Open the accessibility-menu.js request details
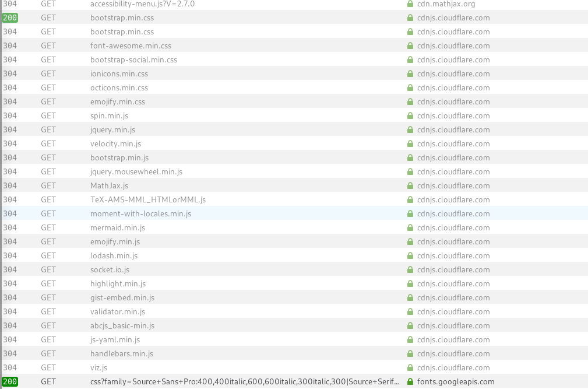The width and height of the screenshot is (588, 389). pyautogui.click(x=142, y=3)
